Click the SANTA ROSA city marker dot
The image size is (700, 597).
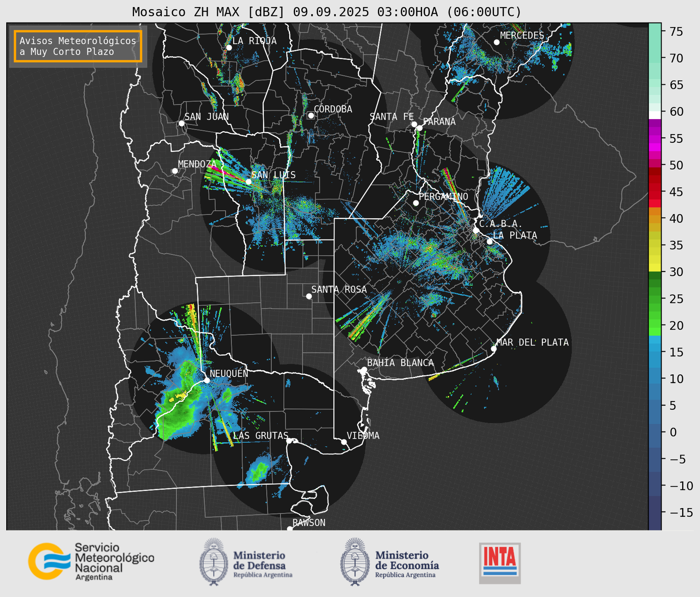[x=309, y=296]
